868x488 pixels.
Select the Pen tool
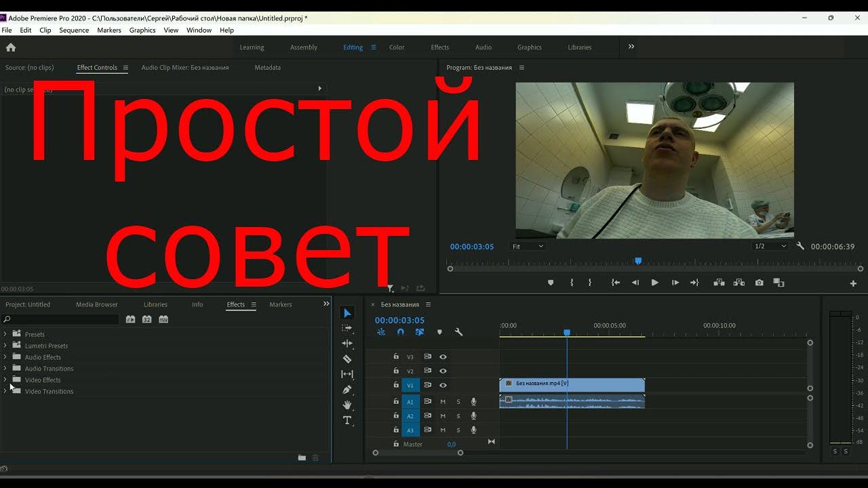click(347, 390)
